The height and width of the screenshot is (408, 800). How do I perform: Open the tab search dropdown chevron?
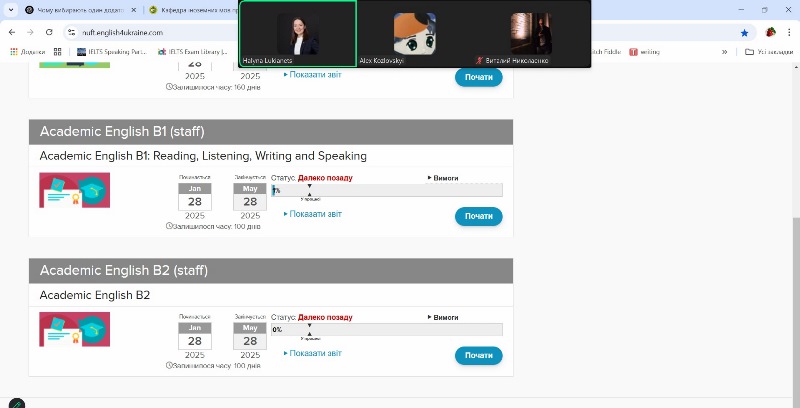point(11,10)
